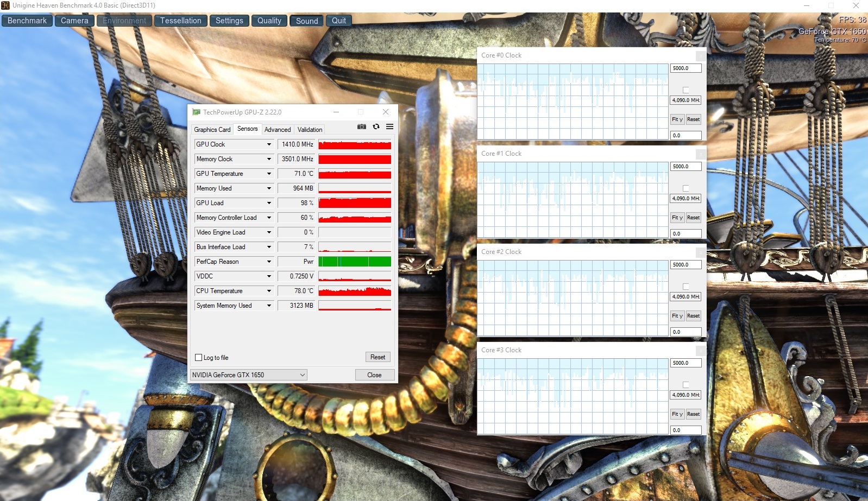Screen dimensions: 868x501
Task: Click Fit y on Core #1 Clock
Action: (677, 218)
